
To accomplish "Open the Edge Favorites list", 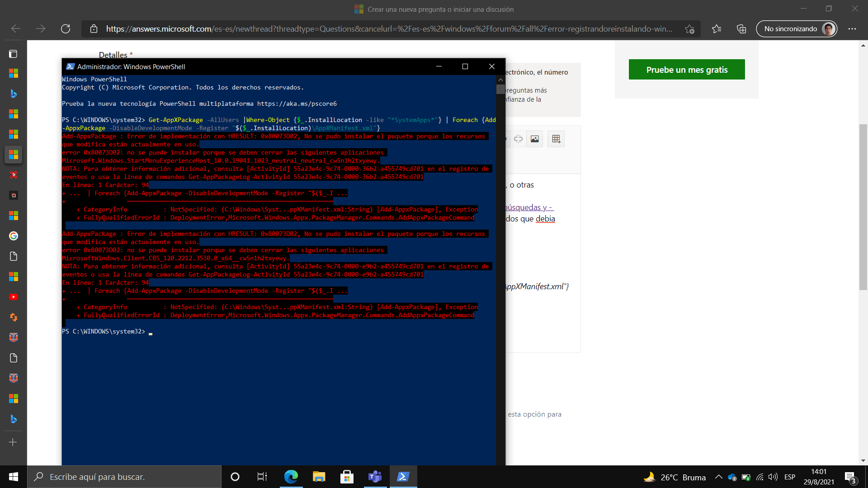I will click(x=717, y=29).
